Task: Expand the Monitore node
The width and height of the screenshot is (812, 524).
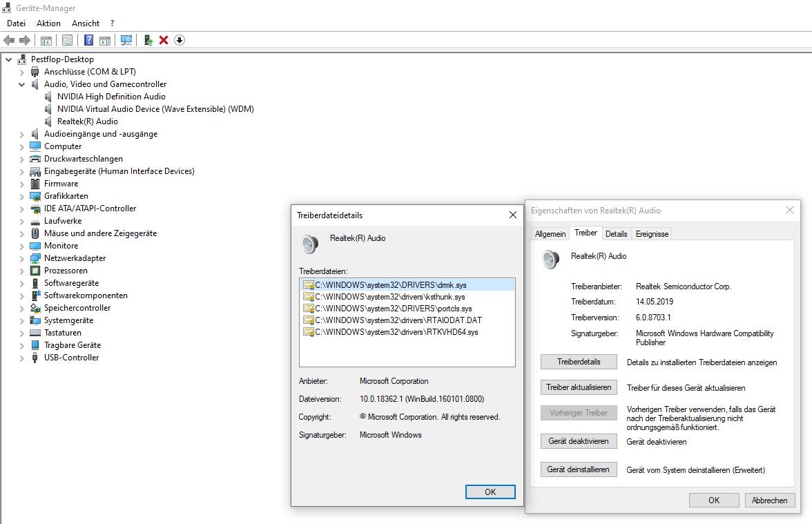Action: (x=22, y=246)
